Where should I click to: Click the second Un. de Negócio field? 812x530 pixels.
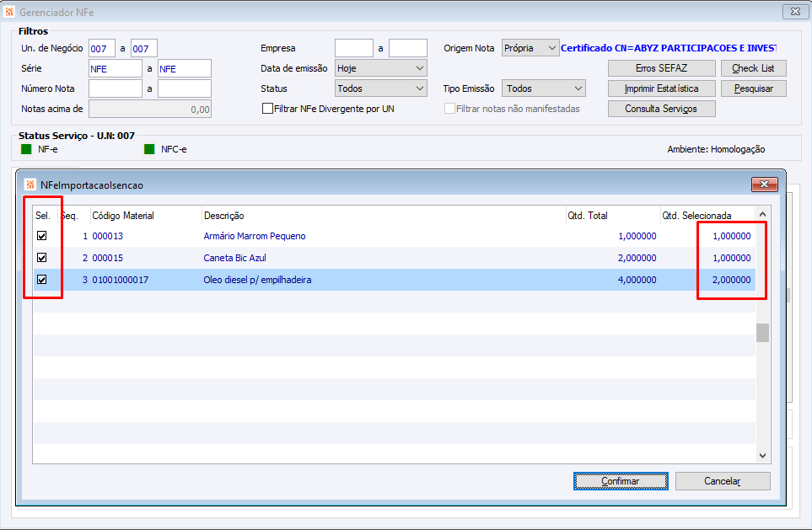[144, 49]
